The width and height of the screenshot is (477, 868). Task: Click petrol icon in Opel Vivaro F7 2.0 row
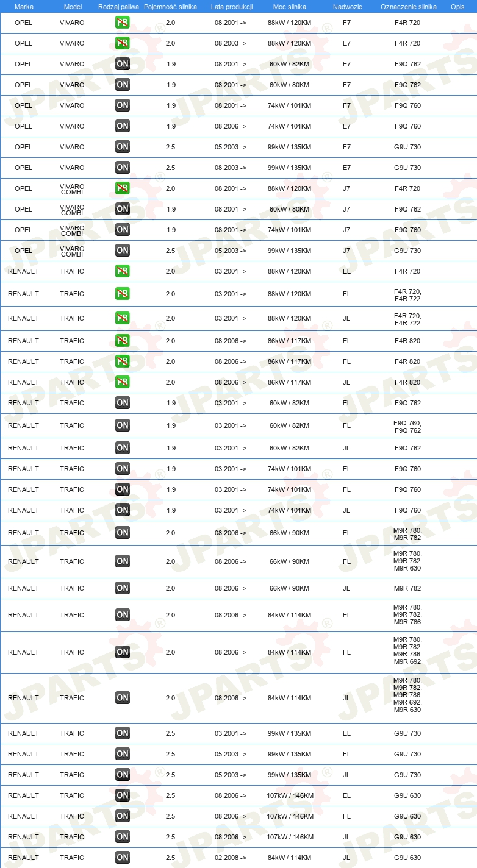tap(123, 23)
